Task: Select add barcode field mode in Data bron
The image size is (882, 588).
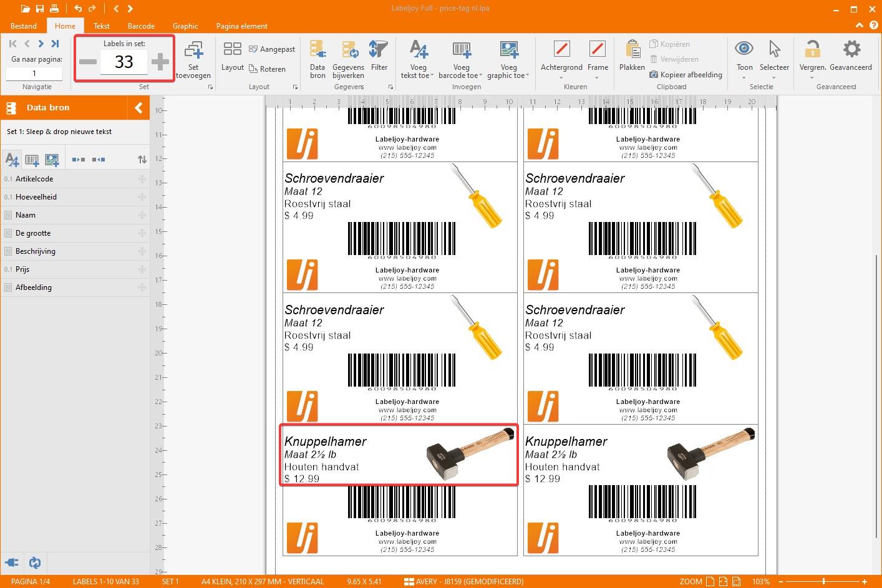Action: point(32,160)
